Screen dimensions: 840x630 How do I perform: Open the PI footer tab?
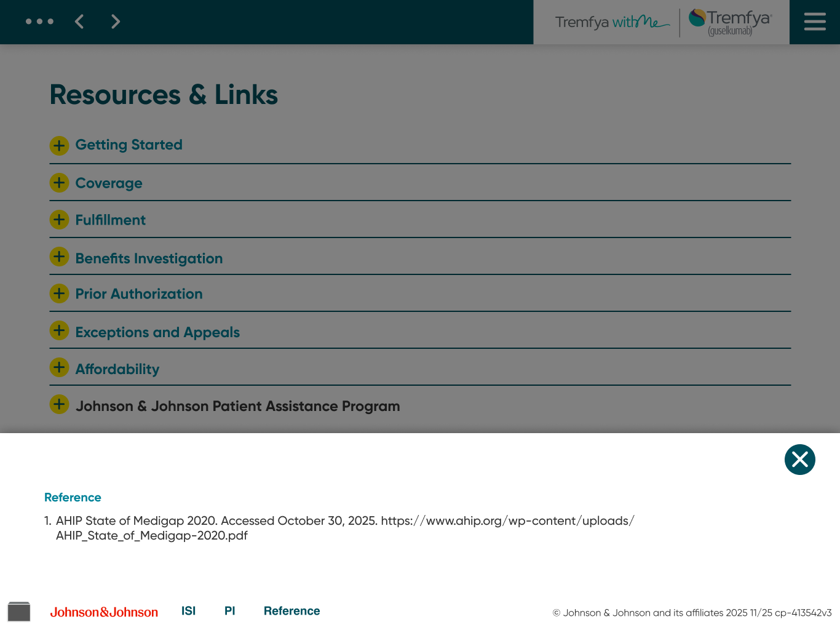(230, 611)
